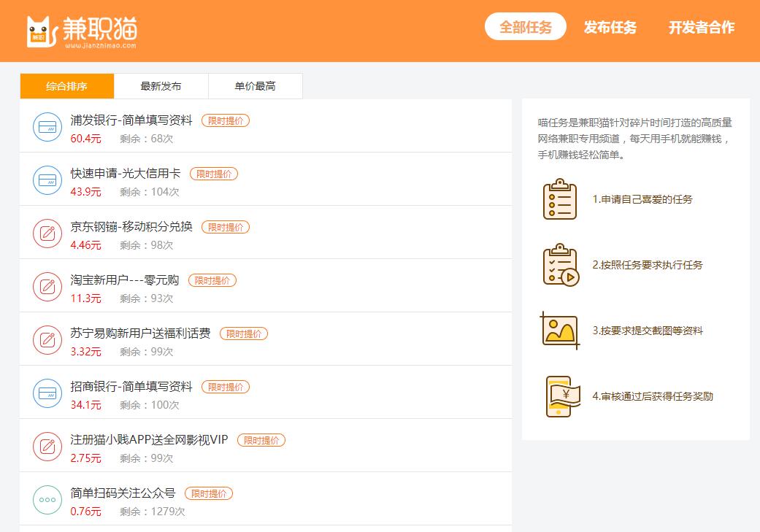Open the 注册猫小贱APP送全网影视VIP task

[x=149, y=440]
